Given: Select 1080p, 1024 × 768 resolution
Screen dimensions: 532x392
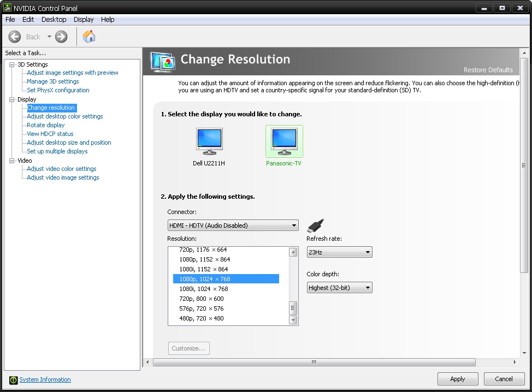Looking at the screenshot, I should tap(226, 279).
